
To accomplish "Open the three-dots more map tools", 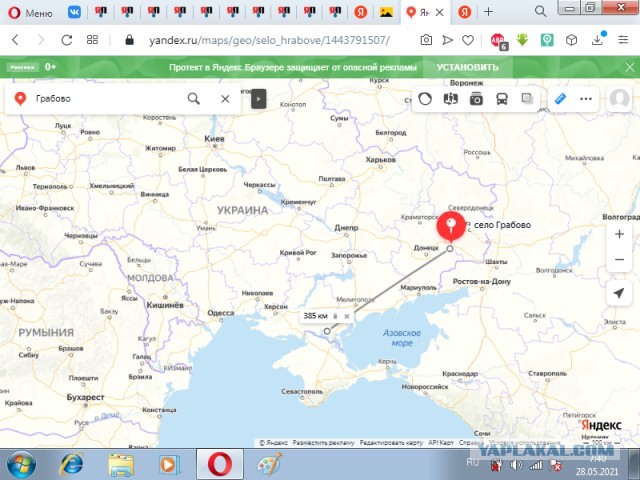I will pos(586,99).
